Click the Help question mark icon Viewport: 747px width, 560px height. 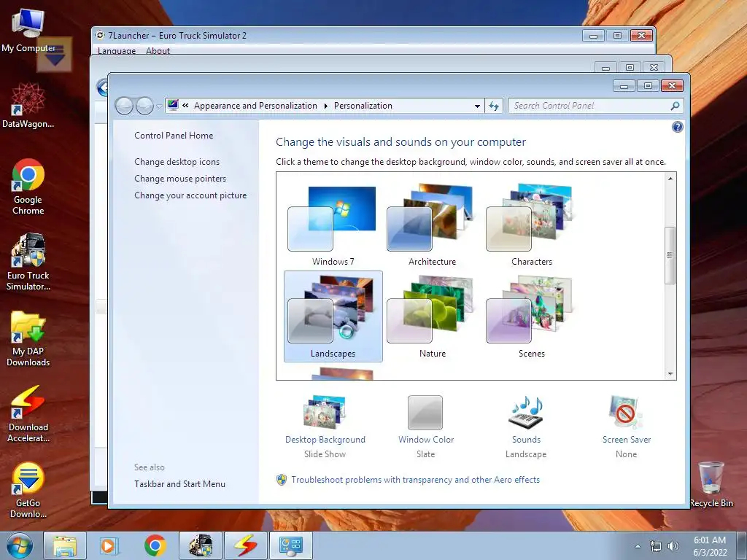coord(677,127)
